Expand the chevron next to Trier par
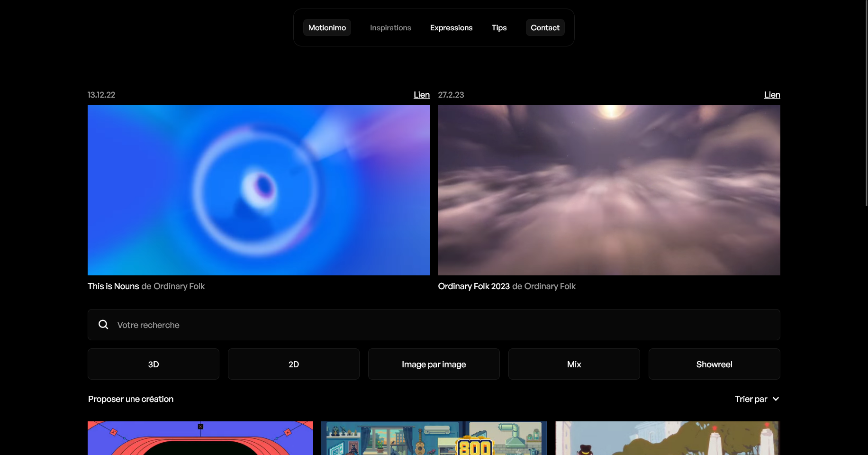868x455 pixels. tap(776, 399)
